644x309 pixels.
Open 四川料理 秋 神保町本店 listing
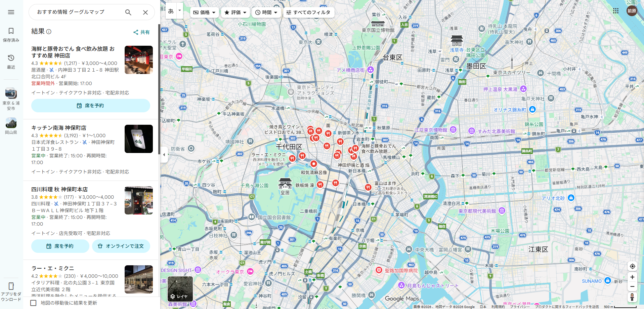click(59, 189)
